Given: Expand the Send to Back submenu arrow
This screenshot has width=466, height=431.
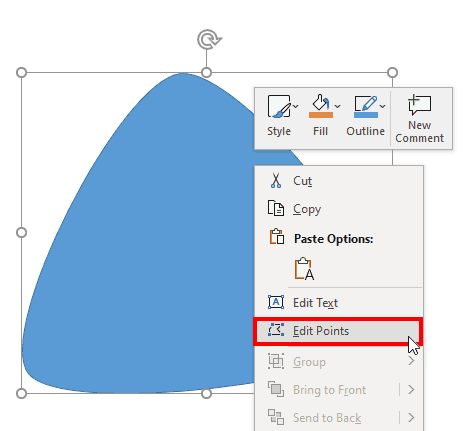Looking at the screenshot, I should point(411,417).
